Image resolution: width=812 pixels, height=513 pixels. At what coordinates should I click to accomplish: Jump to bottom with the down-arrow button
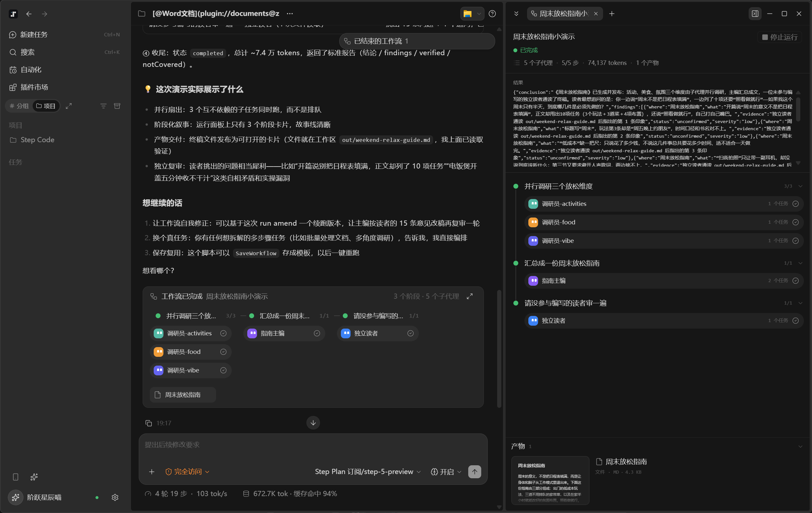313,423
